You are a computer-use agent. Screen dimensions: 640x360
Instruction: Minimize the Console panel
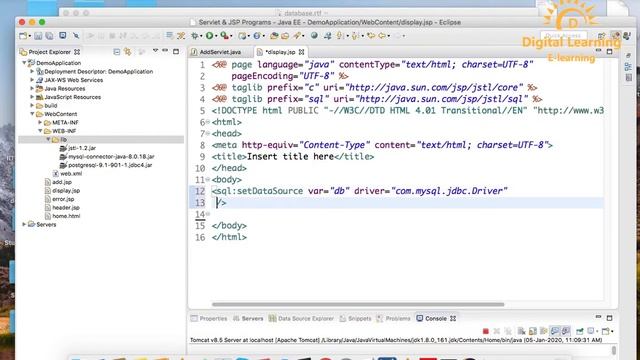(598, 317)
